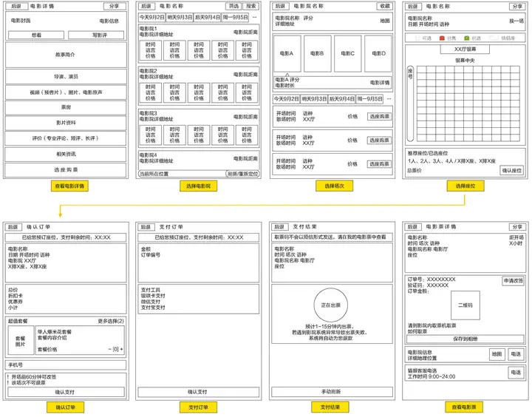
Task: Choose 微信支付 payment option
Action: pyautogui.click(x=151, y=302)
